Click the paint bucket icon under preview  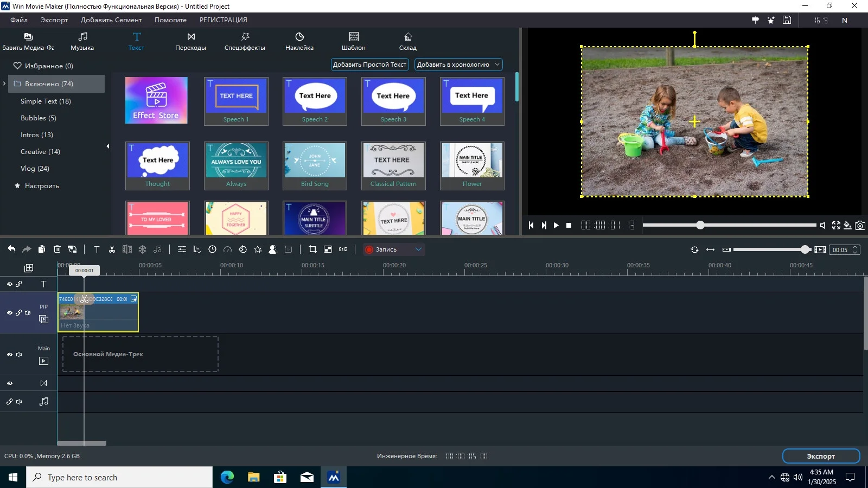pyautogui.click(x=847, y=226)
